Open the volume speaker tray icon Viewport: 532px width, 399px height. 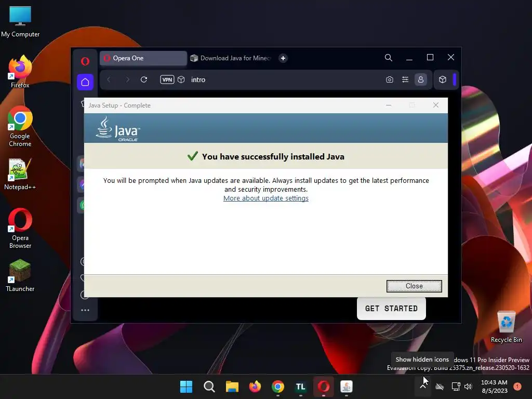468,387
